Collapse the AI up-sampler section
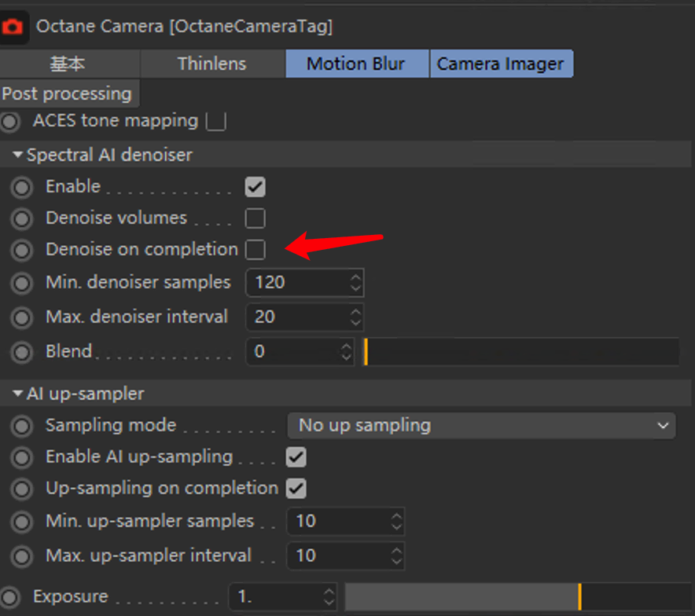Screen dimensions: 695x616 18,394
